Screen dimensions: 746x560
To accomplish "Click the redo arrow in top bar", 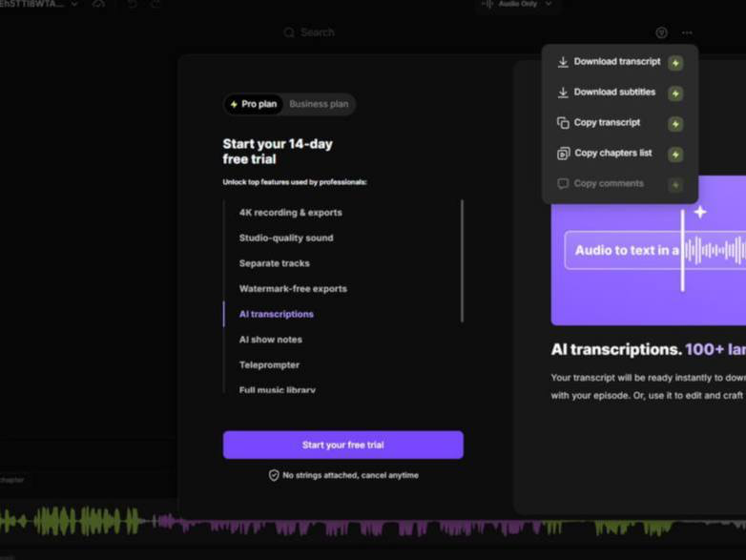I will tap(155, 5).
